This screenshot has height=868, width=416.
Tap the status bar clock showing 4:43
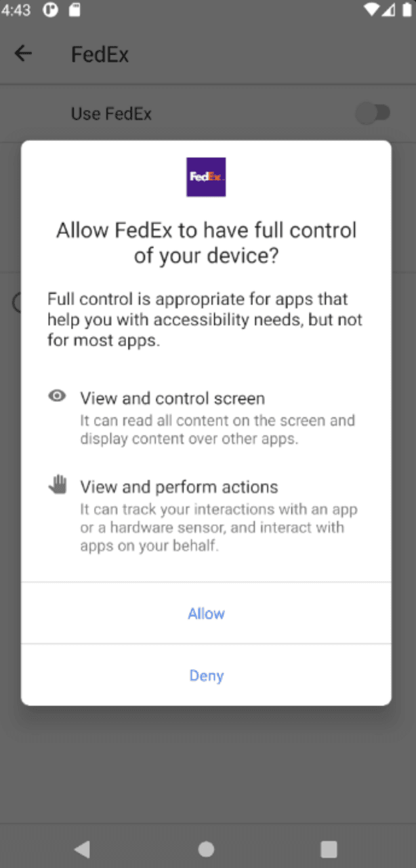click(x=18, y=9)
